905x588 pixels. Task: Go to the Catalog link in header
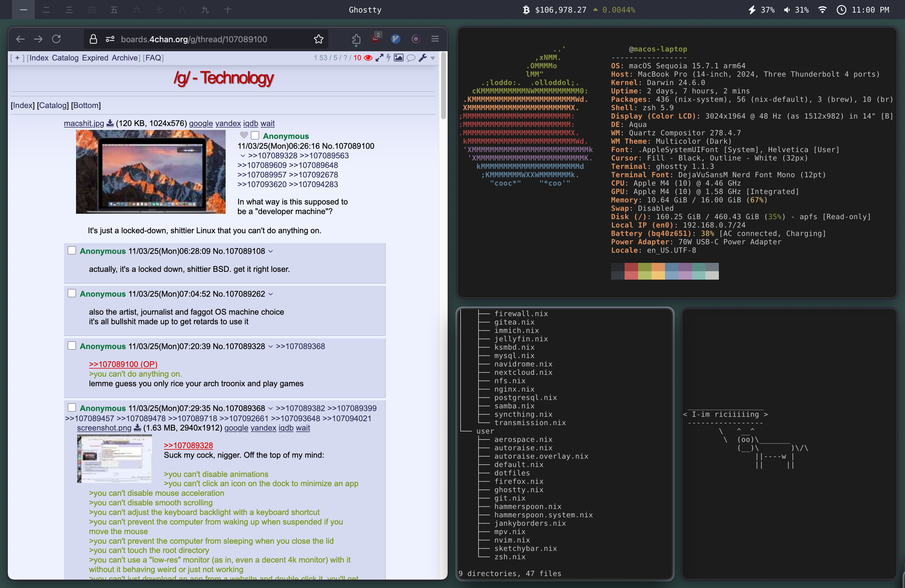(65, 58)
